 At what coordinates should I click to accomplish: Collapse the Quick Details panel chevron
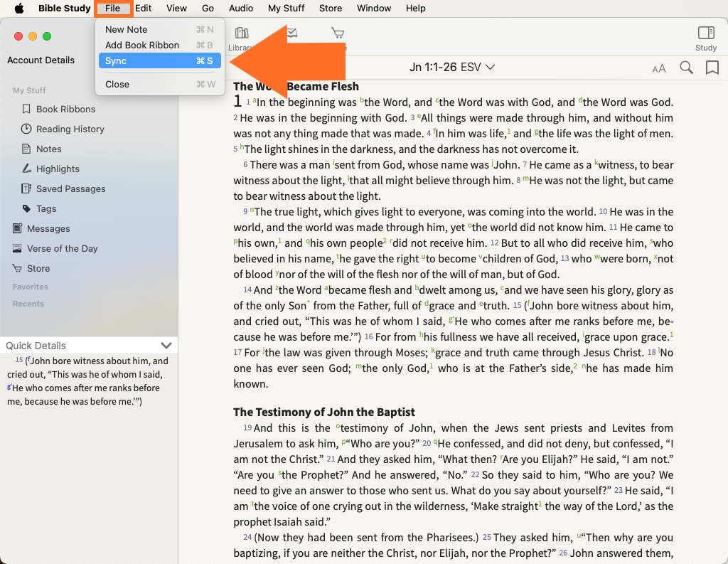click(166, 346)
